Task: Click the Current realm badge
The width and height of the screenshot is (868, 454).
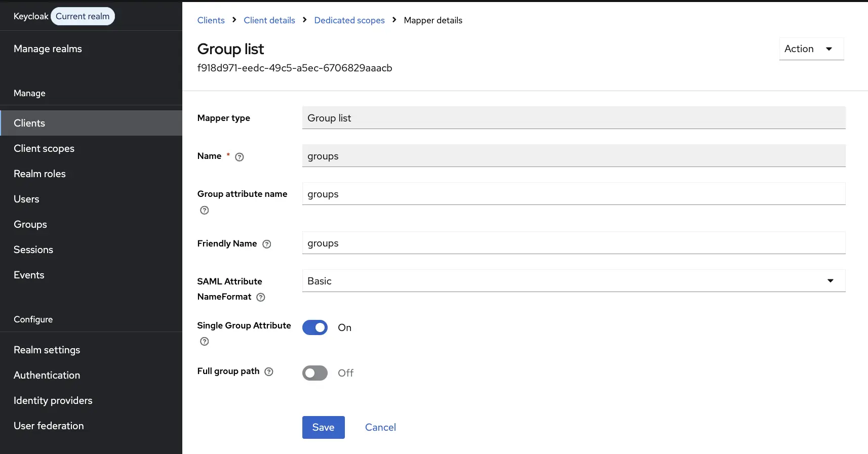Action: point(83,16)
